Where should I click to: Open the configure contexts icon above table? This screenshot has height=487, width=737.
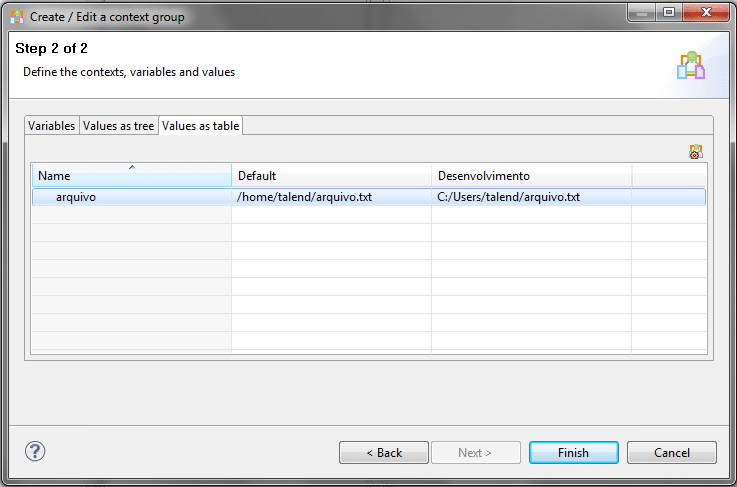click(x=696, y=152)
